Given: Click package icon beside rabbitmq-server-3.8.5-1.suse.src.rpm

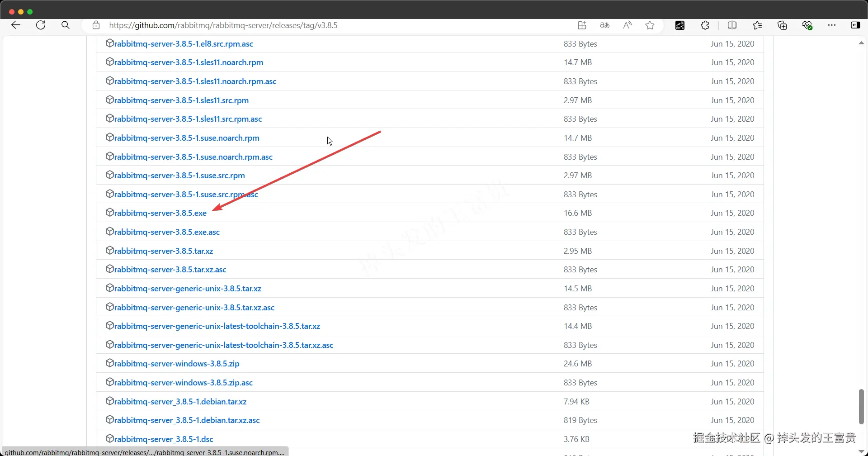Looking at the screenshot, I should pos(109,175).
